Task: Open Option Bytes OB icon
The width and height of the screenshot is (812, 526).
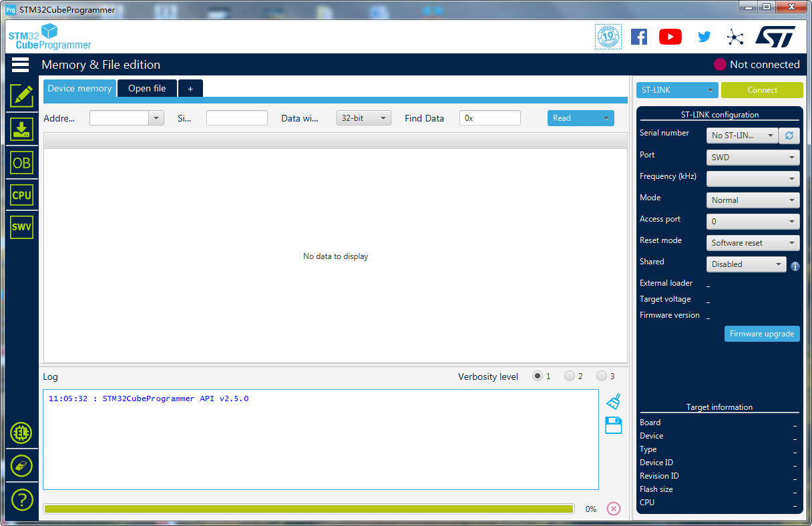Action: click(x=22, y=162)
